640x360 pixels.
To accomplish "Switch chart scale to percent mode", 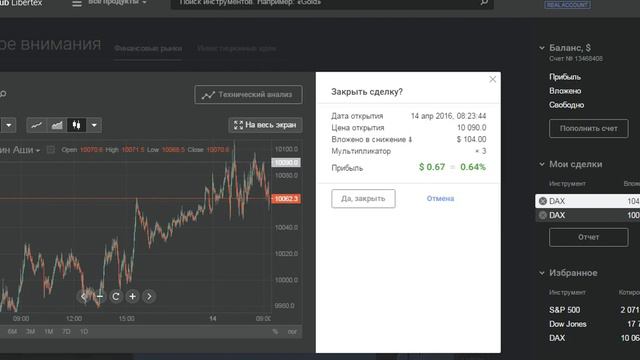I will coord(275,331).
